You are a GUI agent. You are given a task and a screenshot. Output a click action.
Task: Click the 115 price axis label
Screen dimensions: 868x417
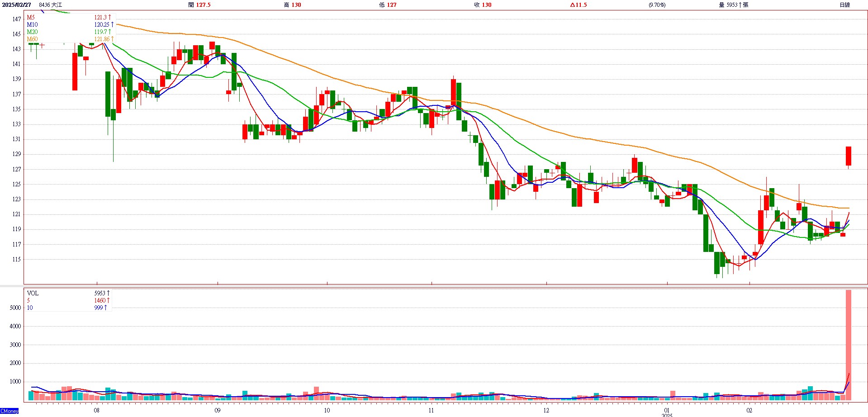[x=17, y=259]
